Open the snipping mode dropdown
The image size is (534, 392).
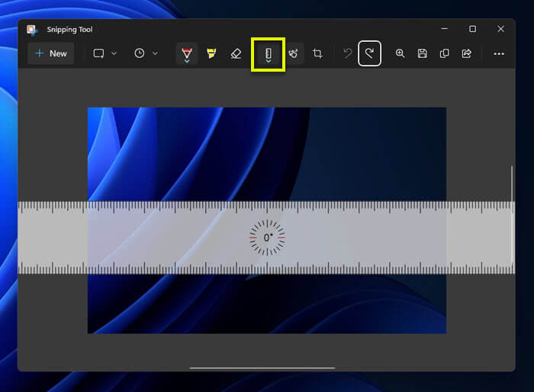tap(105, 53)
